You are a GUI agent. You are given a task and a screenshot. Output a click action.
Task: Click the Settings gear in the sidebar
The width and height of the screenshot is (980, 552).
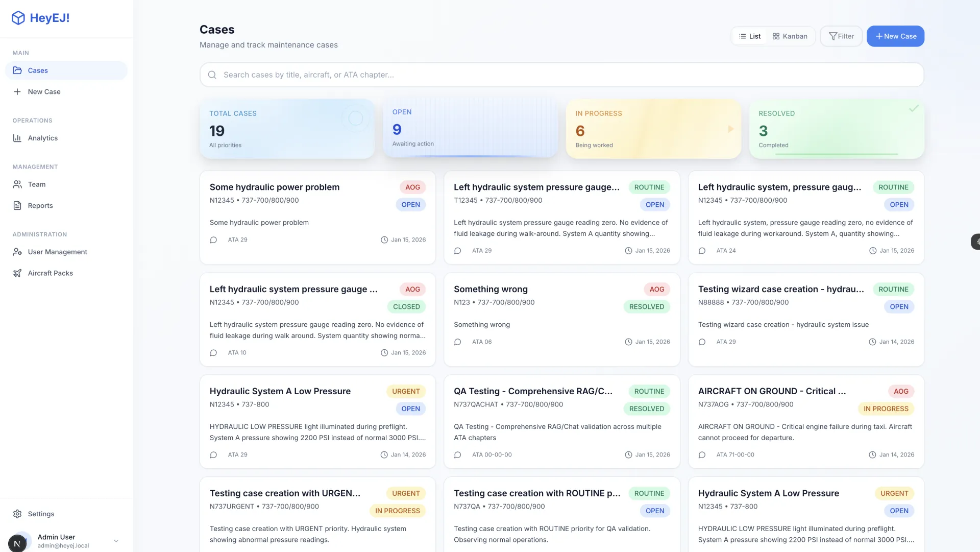17,514
